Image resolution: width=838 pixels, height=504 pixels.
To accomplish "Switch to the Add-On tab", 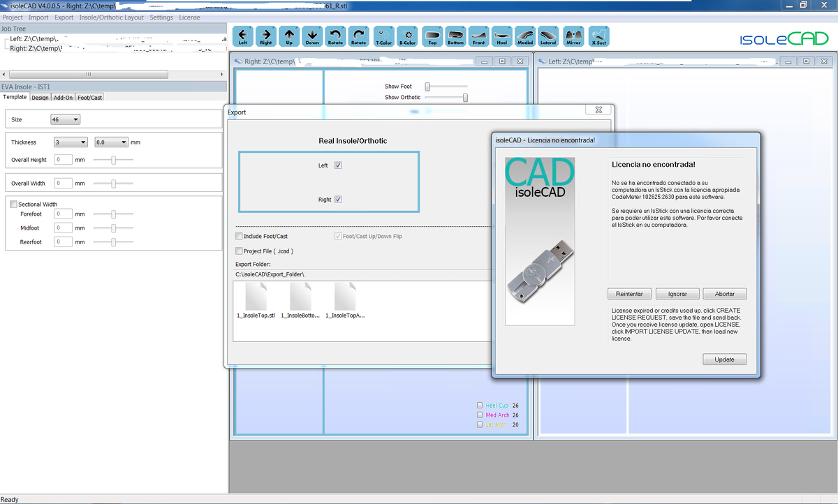I will 64,98.
